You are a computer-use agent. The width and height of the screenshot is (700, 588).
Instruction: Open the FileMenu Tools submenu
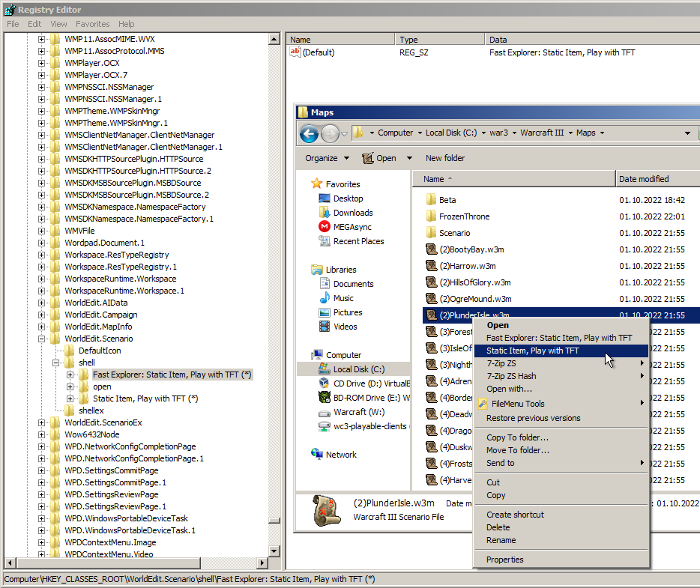[x=561, y=404]
